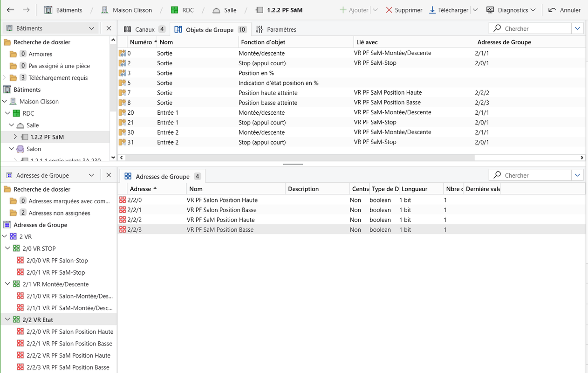The height and width of the screenshot is (373, 588).
Task: Open the Diagnostics menu
Action: (x=511, y=10)
